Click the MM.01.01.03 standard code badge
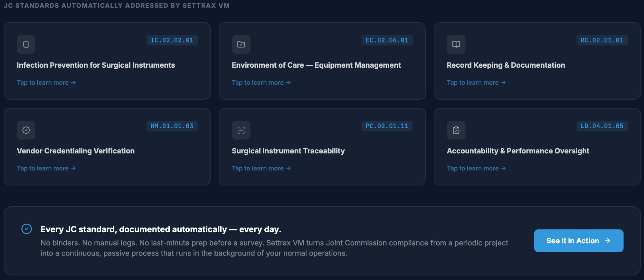Image resolution: width=644 pixels, height=280 pixels. (x=172, y=126)
